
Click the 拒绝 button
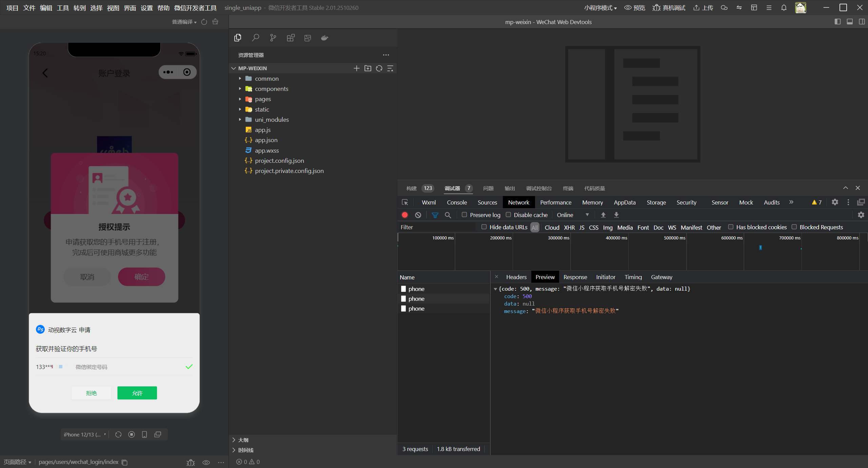tap(91, 393)
